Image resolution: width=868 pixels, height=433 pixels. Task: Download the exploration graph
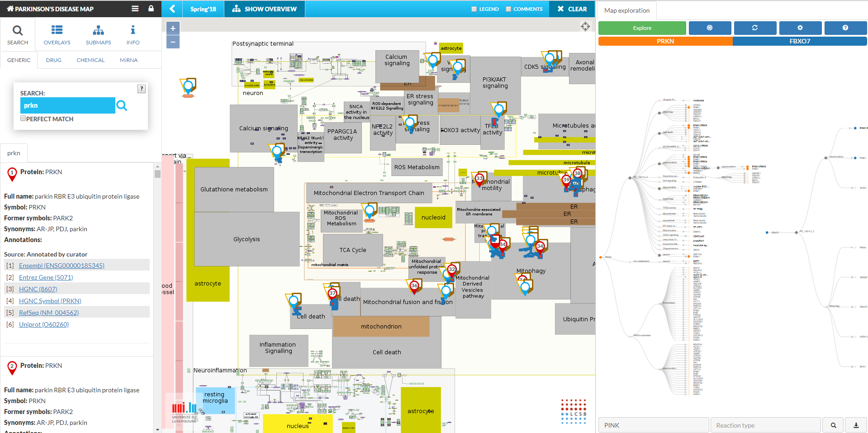coord(856,425)
